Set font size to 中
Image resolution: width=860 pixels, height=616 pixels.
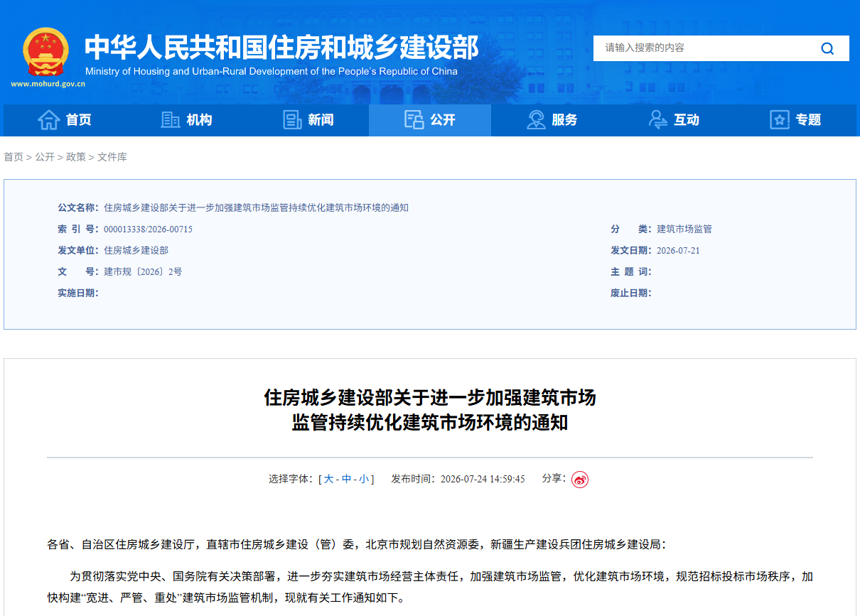pos(346,480)
